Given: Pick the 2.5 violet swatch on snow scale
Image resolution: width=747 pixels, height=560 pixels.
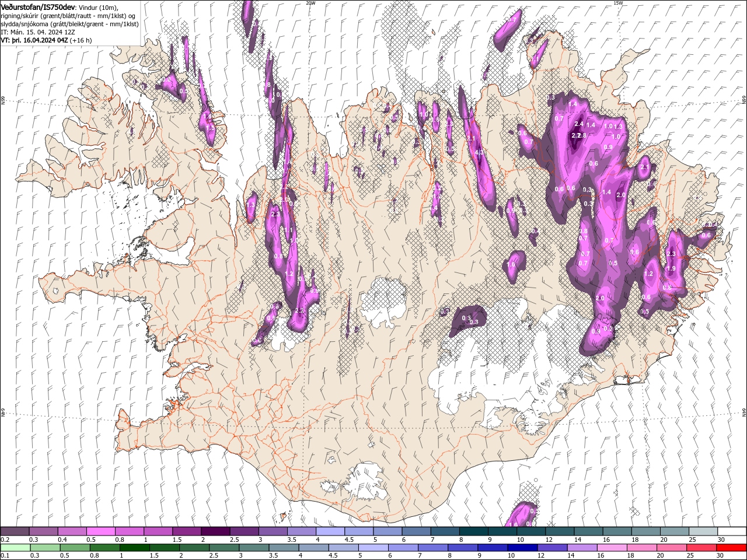Looking at the screenshot, I should (245, 531).
